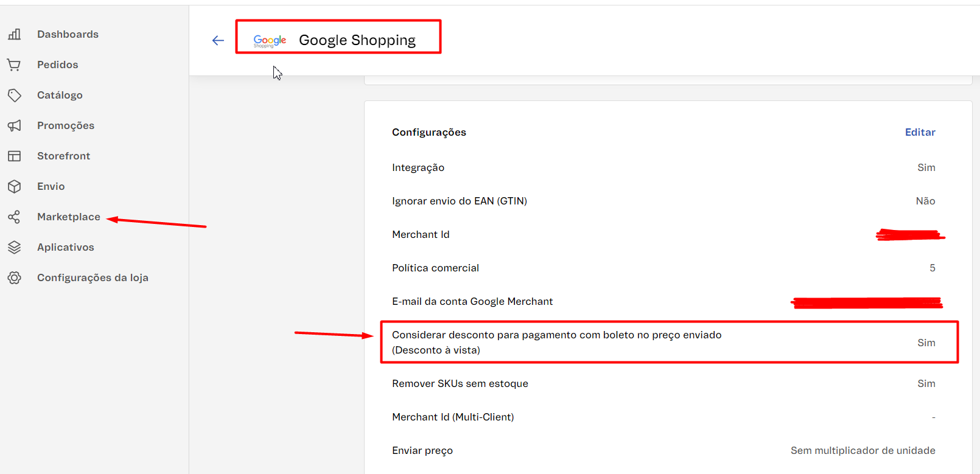Go back using the left arrow
This screenshot has height=474, width=980.
(218, 40)
